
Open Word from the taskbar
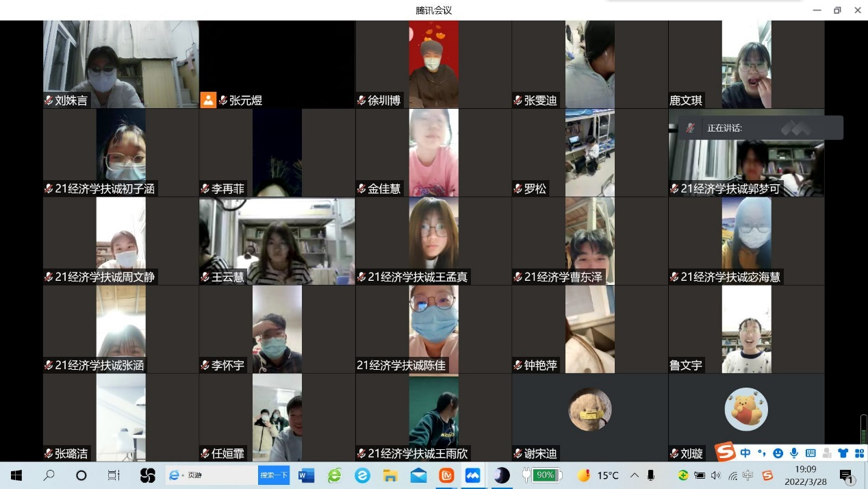[x=305, y=475]
